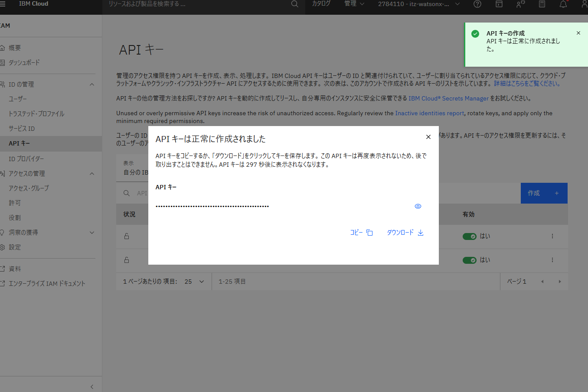The height and width of the screenshot is (392, 588).
Task: Open the feedback chat icon in header
Action: (x=520, y=4)
